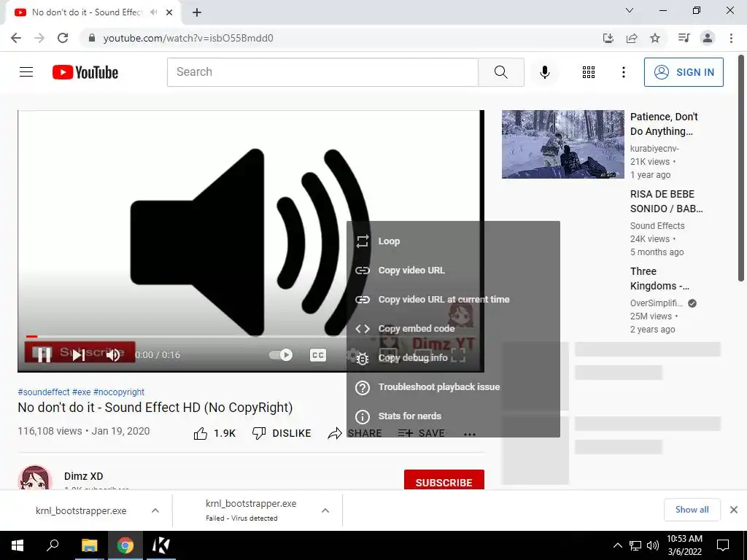Choose Copy video URL at current time
747x560 pixels.
coord(453,299)
